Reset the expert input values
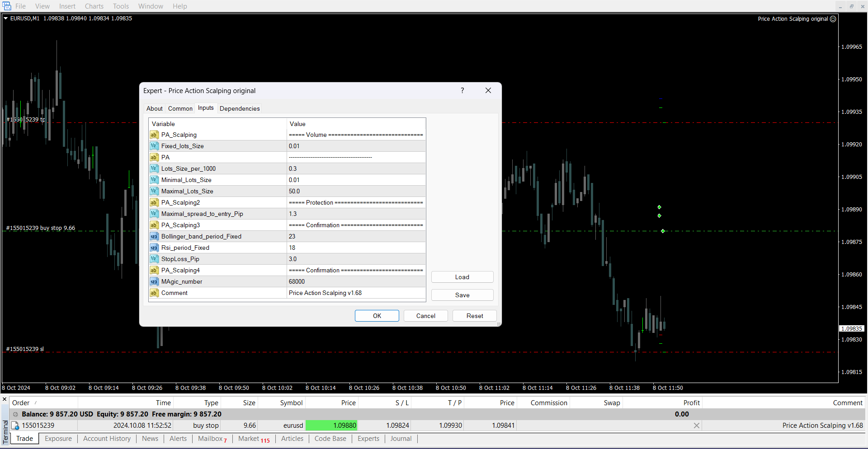This screenshot has height=449, width=868. [x=474, y=316]
